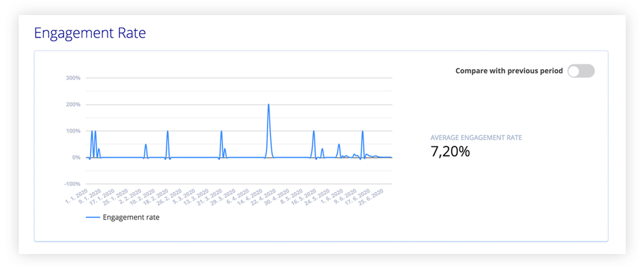Click the 7,20% average value
Image resolution: width=644 pixels, height=269 pixels.
point(450,152)
